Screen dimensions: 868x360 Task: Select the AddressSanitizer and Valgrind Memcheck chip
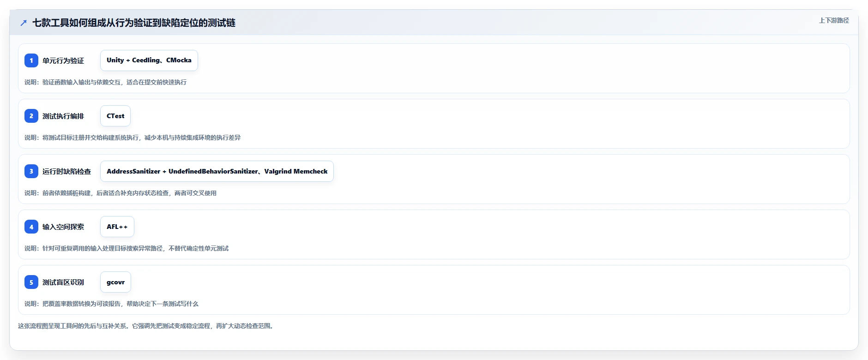pos(217,171)
